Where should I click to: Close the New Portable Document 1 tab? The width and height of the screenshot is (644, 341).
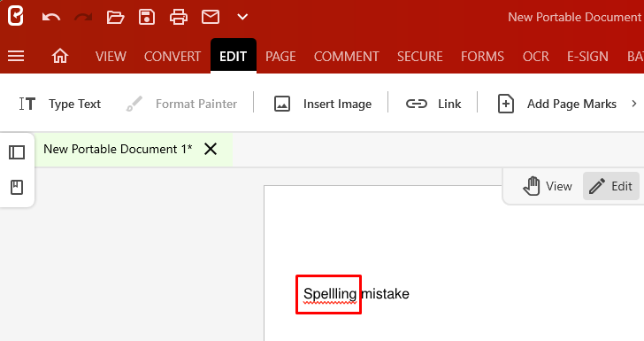(211, 149)
